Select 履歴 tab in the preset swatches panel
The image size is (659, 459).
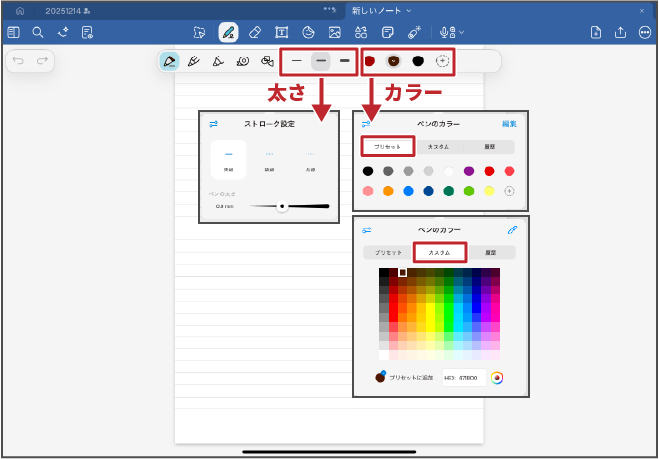489,147
